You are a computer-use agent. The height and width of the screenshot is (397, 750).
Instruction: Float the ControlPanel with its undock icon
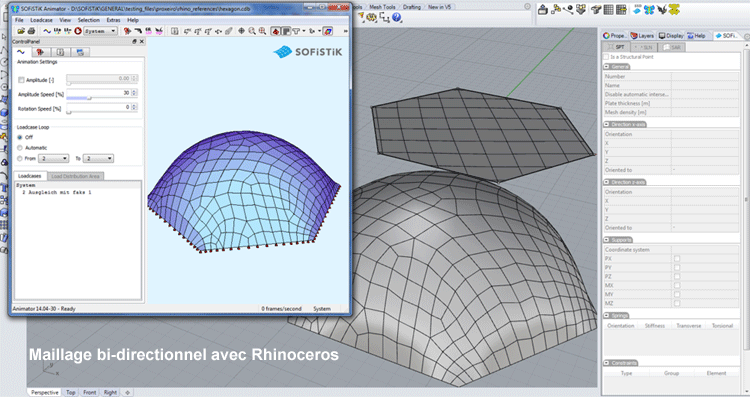[x=134, y=42]
